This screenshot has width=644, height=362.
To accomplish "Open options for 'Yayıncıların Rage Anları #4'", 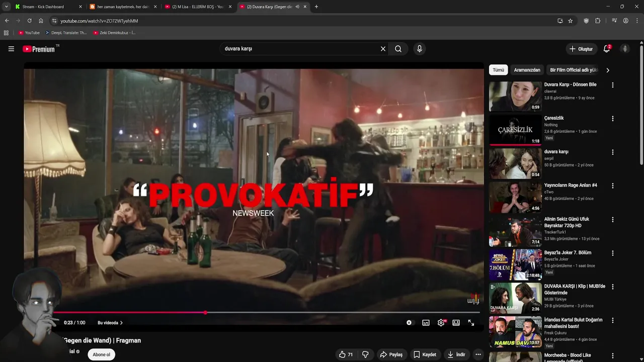I will pos(612,186).
